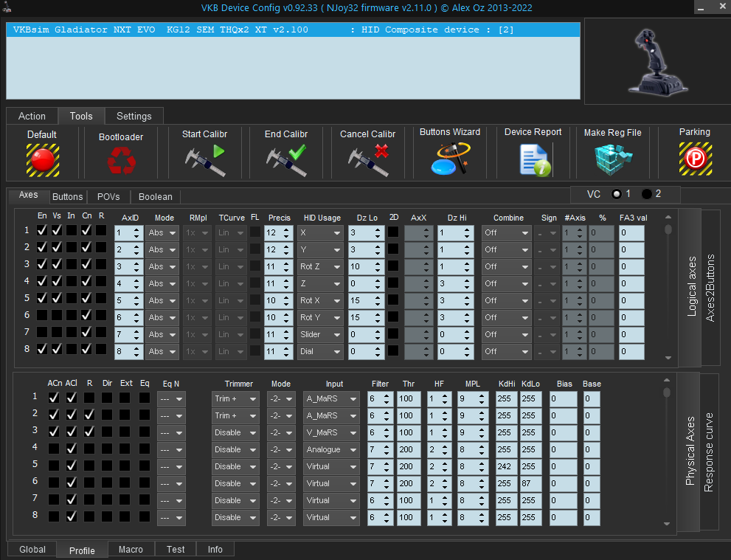The image size is (731, 560).
Task: Open the Macro bottom tab
Action: 131,549
